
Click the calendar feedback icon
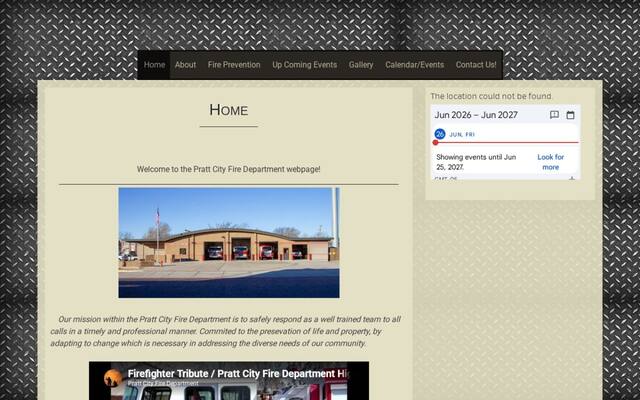point(554,115)
